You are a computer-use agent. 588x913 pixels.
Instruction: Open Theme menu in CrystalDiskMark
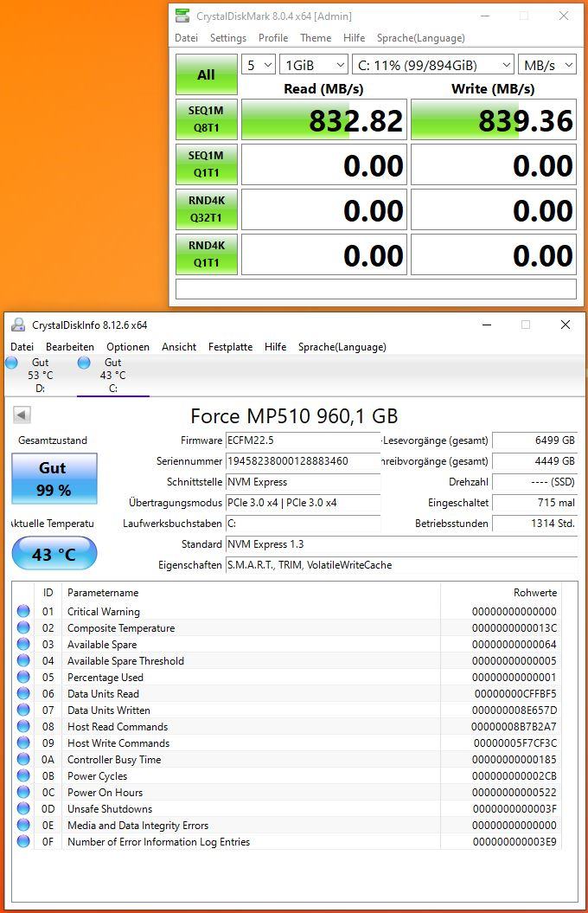316,38
